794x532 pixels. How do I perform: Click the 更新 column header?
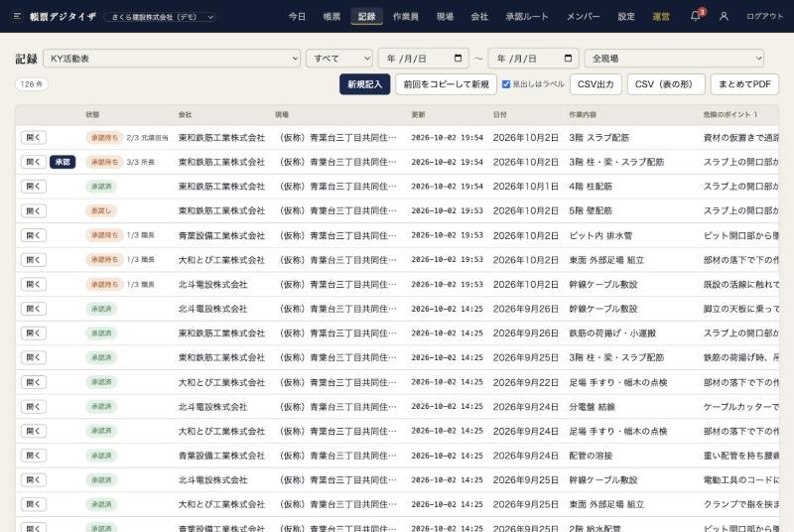418,115
